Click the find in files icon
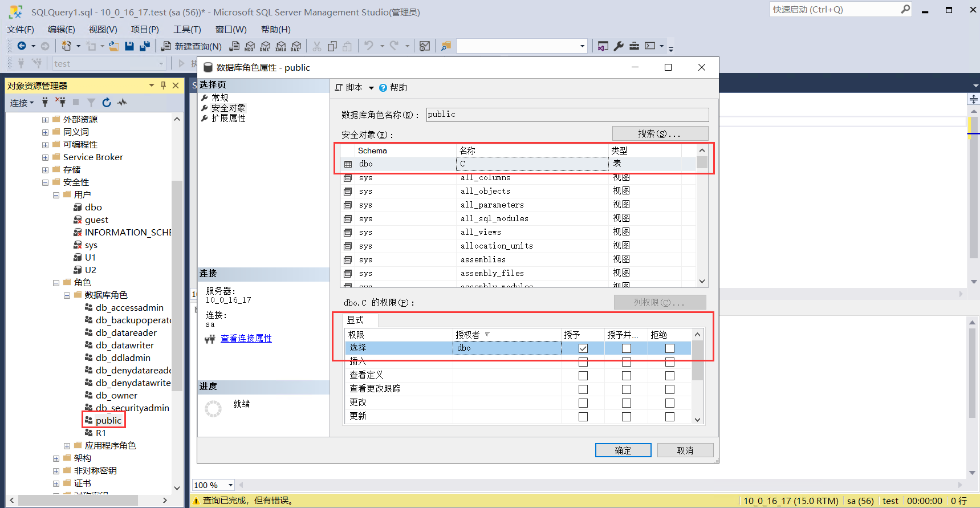980x508 pixels. [446, 46]
